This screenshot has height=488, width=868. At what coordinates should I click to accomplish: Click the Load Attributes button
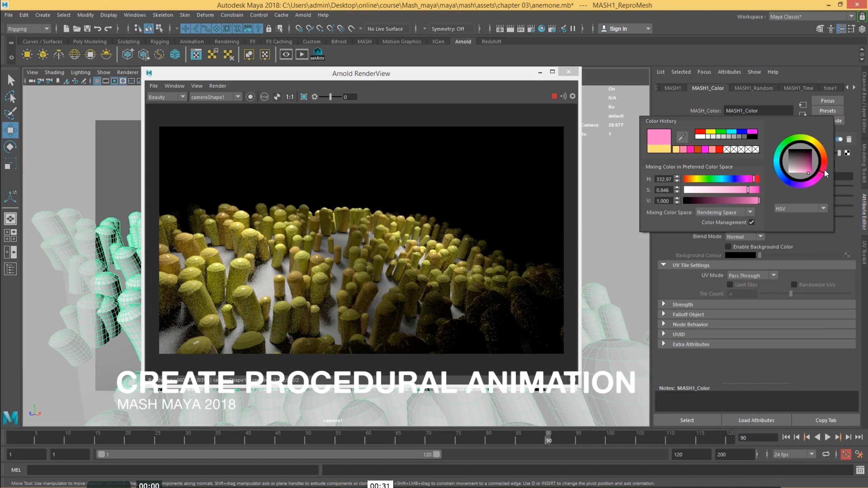[756, 420]
